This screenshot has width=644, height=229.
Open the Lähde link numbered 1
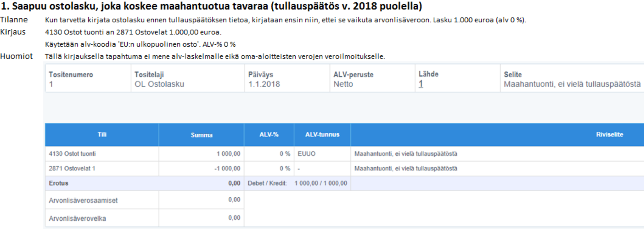coord(421,84)
